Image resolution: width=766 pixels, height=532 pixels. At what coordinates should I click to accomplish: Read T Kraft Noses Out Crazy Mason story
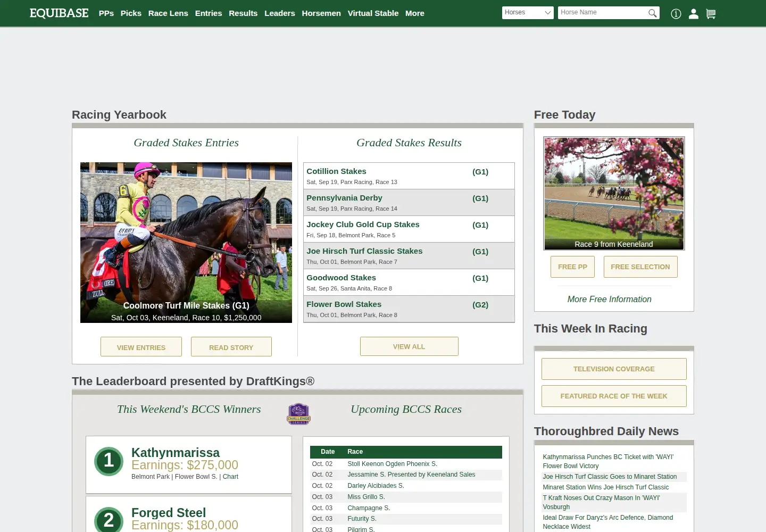(601, 502)
